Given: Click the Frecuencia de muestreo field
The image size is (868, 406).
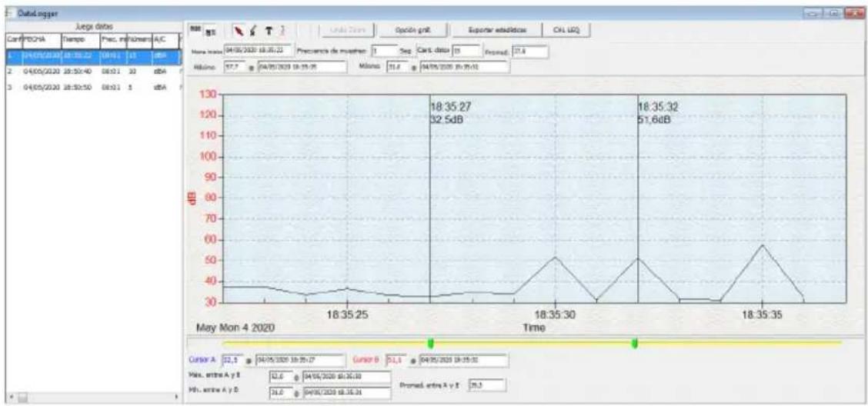Looking at the screenshot, I should pos(384,52).
